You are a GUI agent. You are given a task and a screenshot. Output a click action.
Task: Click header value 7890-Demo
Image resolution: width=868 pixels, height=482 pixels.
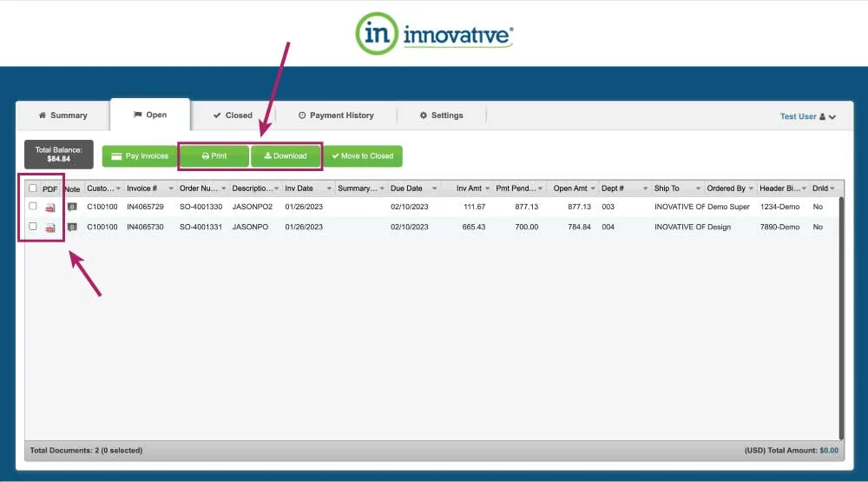pyautogui.click(x=779, y=228)
